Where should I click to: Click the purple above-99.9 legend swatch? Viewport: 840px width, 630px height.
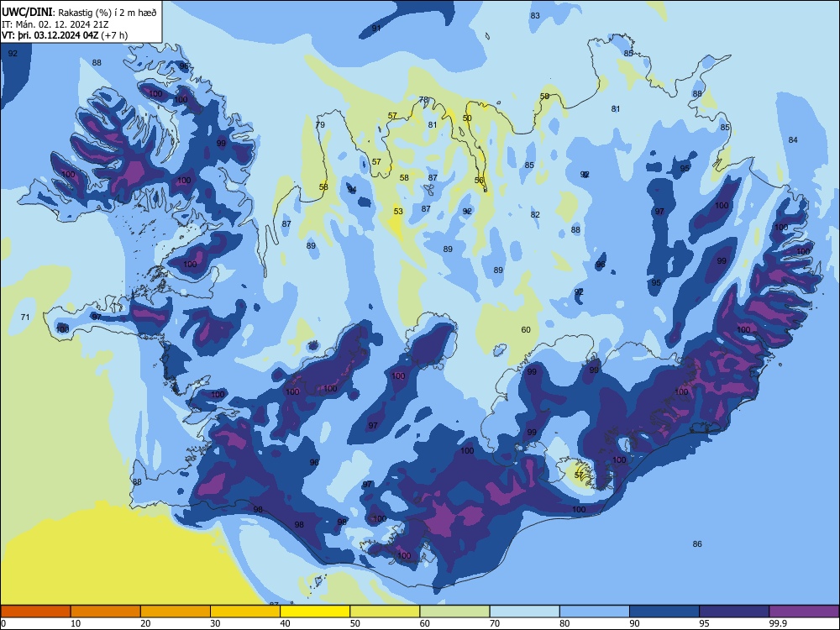tap(804, 612)
